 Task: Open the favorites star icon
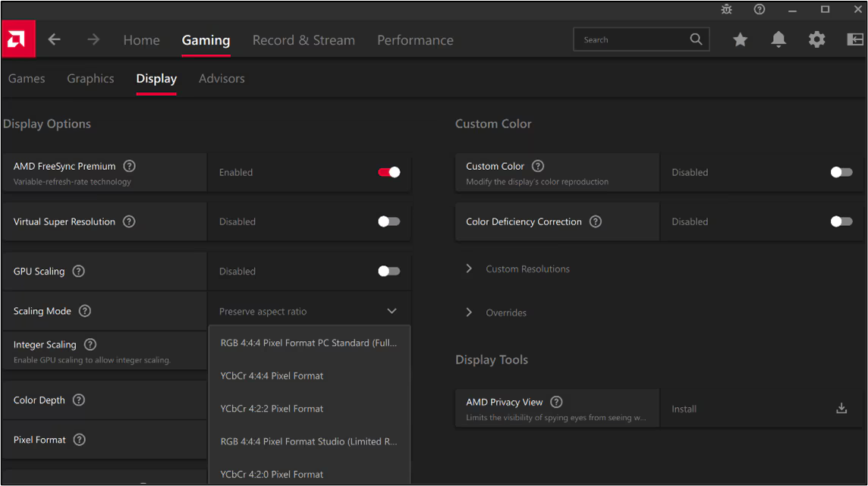(x=740, y=40)
